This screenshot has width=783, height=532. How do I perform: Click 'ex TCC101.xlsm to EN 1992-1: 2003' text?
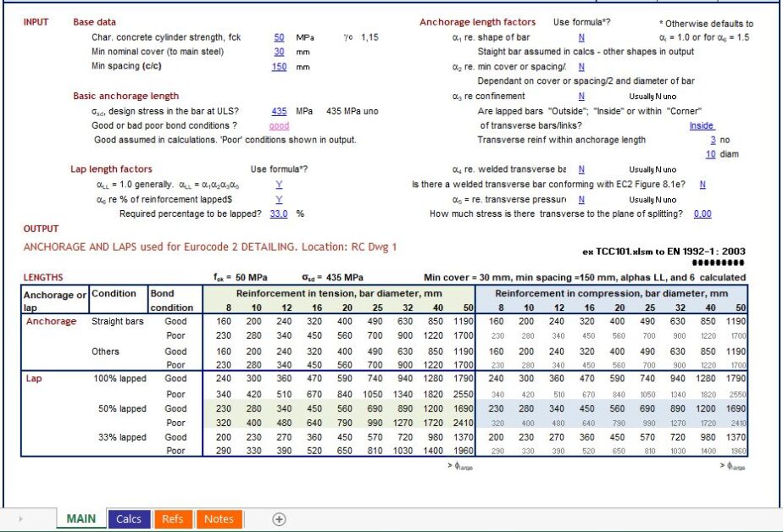[664, 252]
